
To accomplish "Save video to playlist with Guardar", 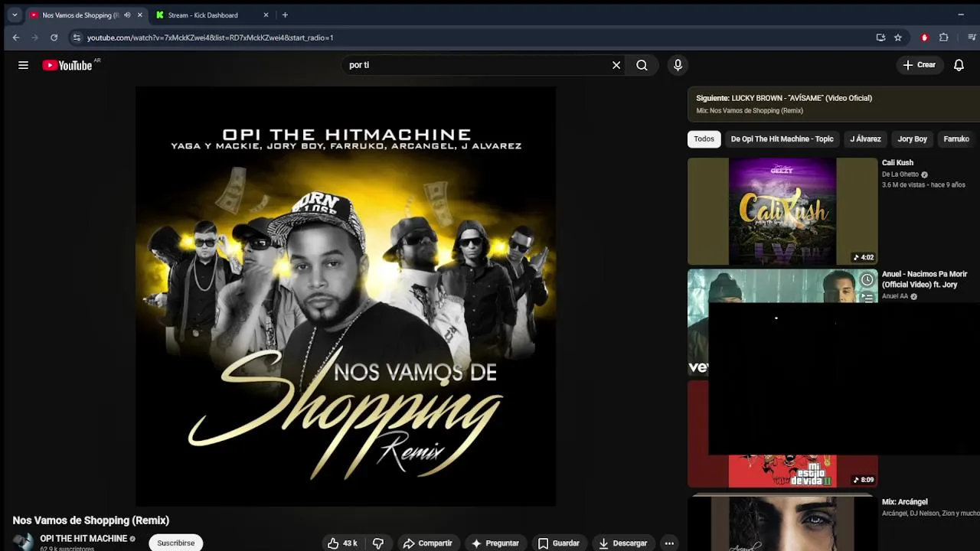I will [x=558, y=543].
